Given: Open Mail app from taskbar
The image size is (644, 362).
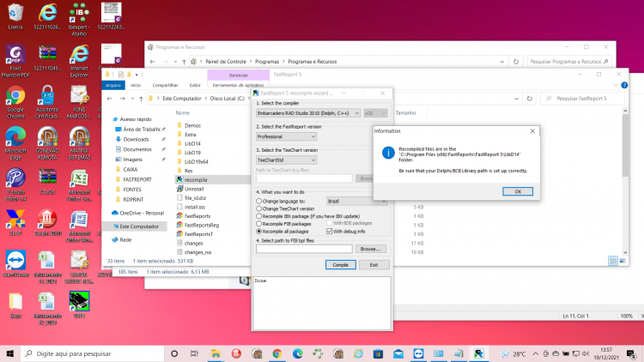Looking at the screenshot, I should pyautogui.click(x=398, y=353).
